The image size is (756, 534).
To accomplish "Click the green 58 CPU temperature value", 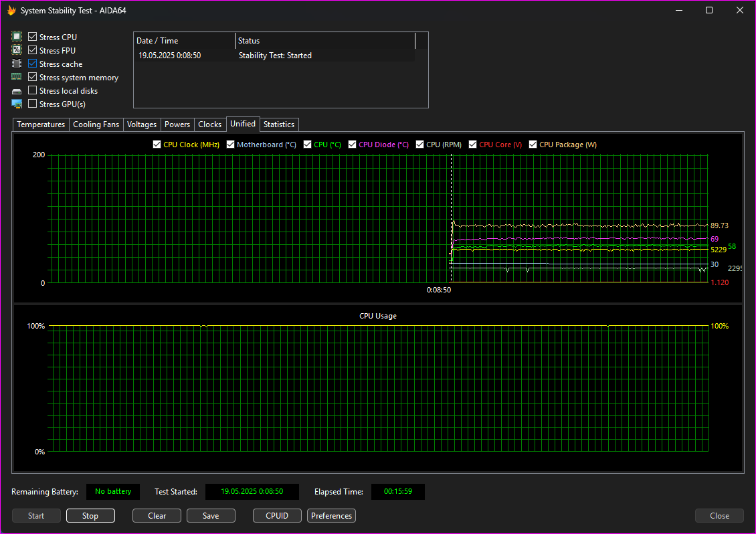I will (x=732, y=246).
